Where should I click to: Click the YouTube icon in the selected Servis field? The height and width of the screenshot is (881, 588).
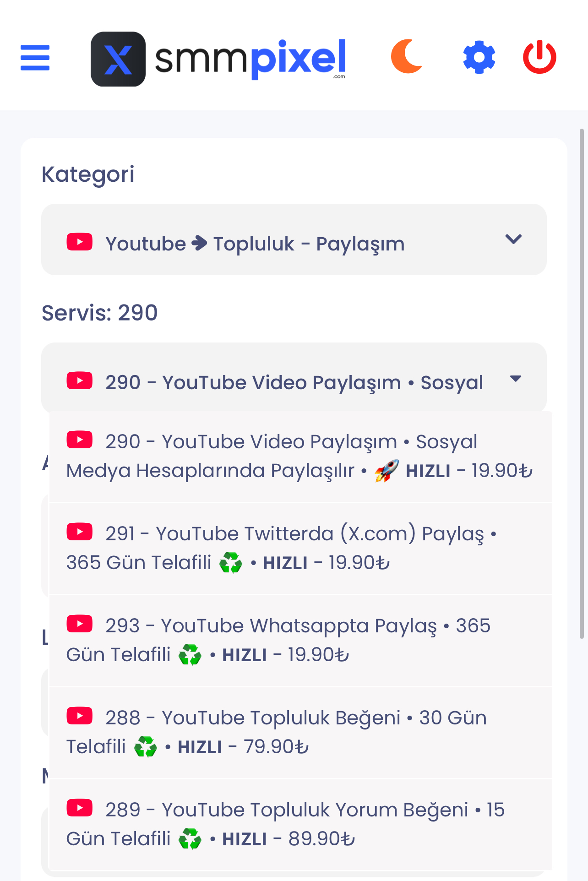tap(80, 381)
